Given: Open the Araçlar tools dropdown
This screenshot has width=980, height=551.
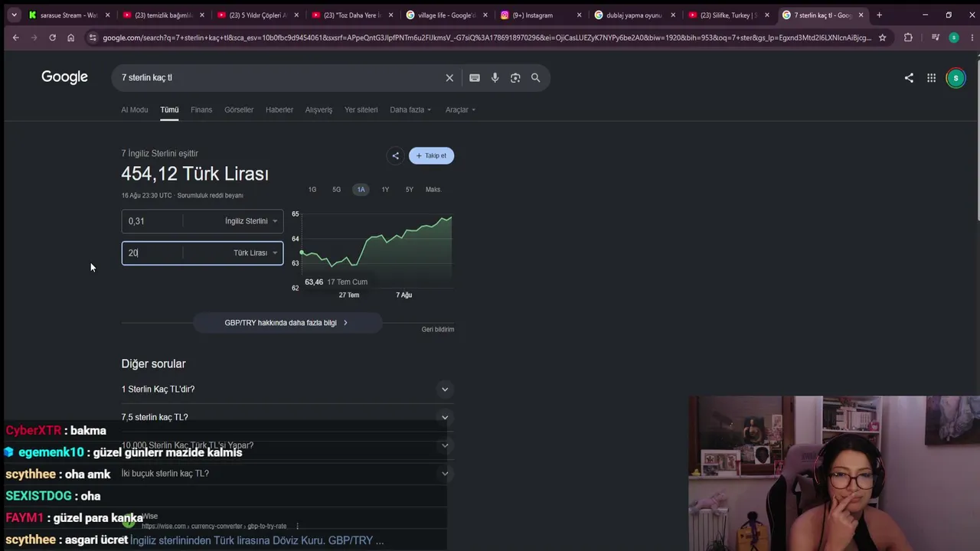Looking at the screenshot, I should click(460, 109).
